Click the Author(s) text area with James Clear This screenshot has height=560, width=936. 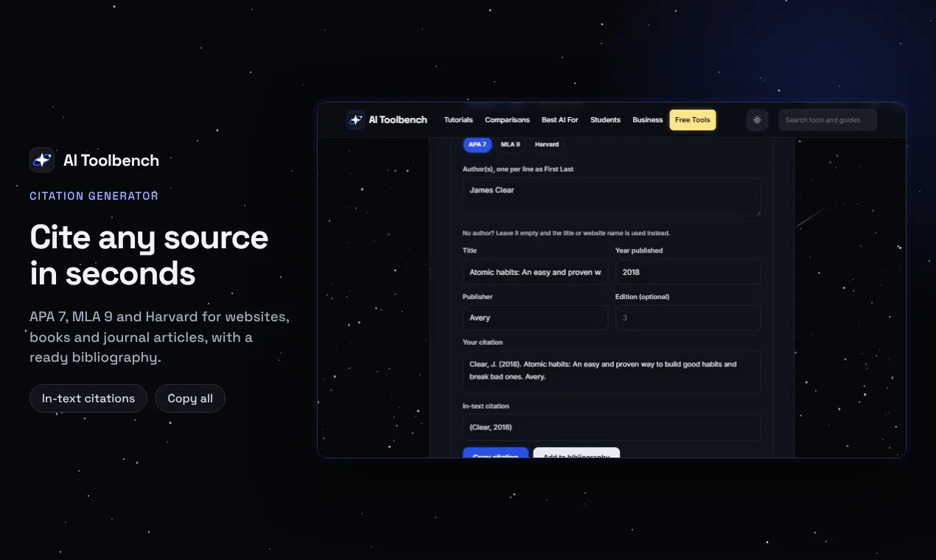(x=612, y=197)
